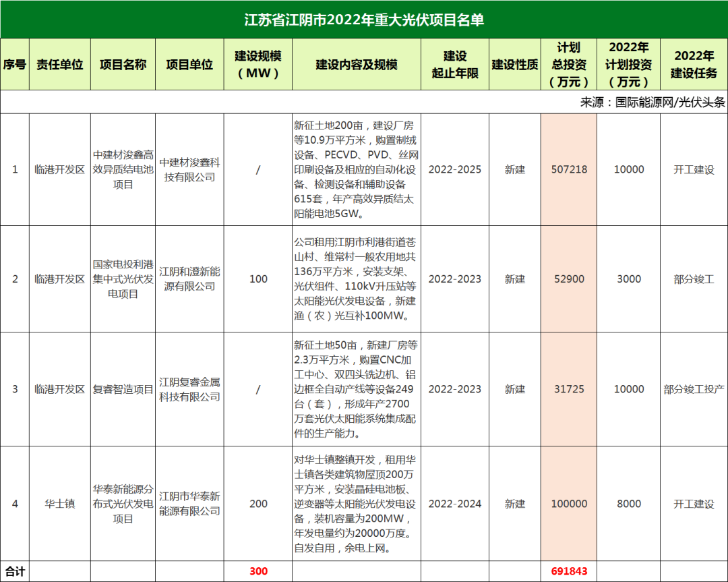
Task: Click the 合计 row label
Action: tap(15, 571)
